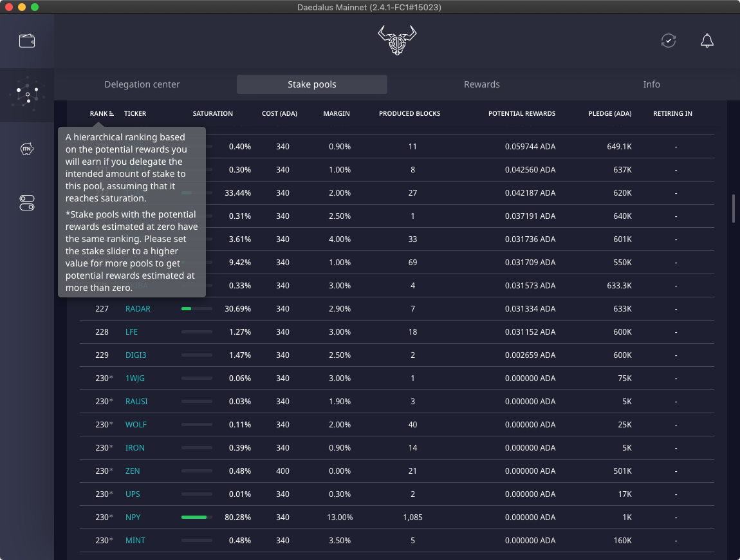Click the 633.3K pledge value
This screenshot has width=740, height=560.
[619, 286]
